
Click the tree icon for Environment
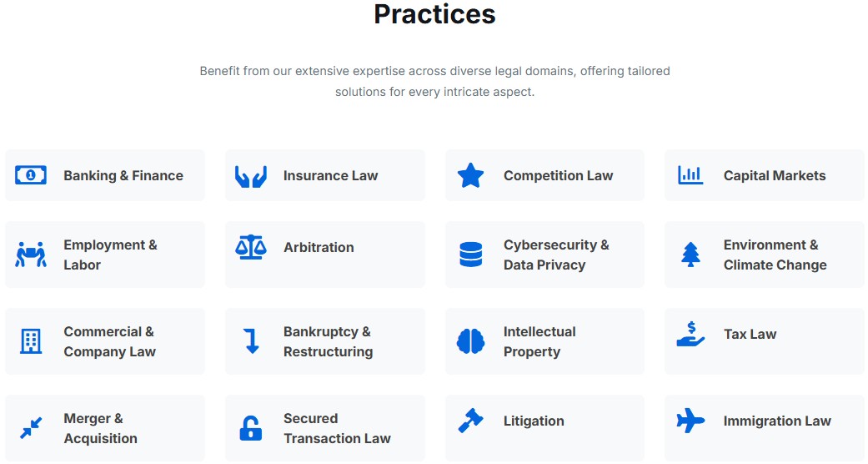point(690,255)
